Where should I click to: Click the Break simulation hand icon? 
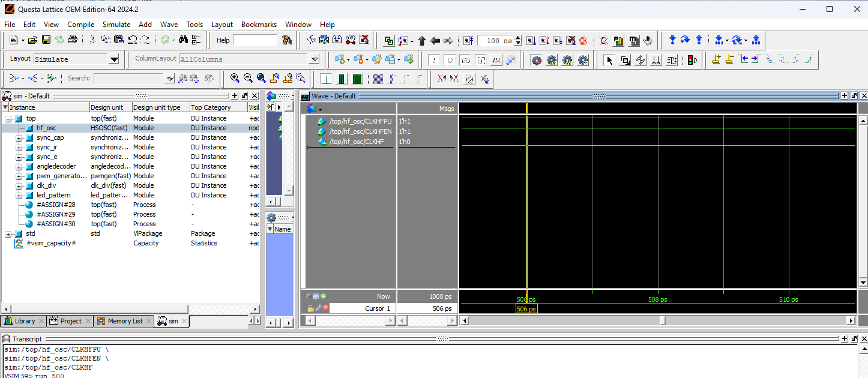tap(648, 41)
